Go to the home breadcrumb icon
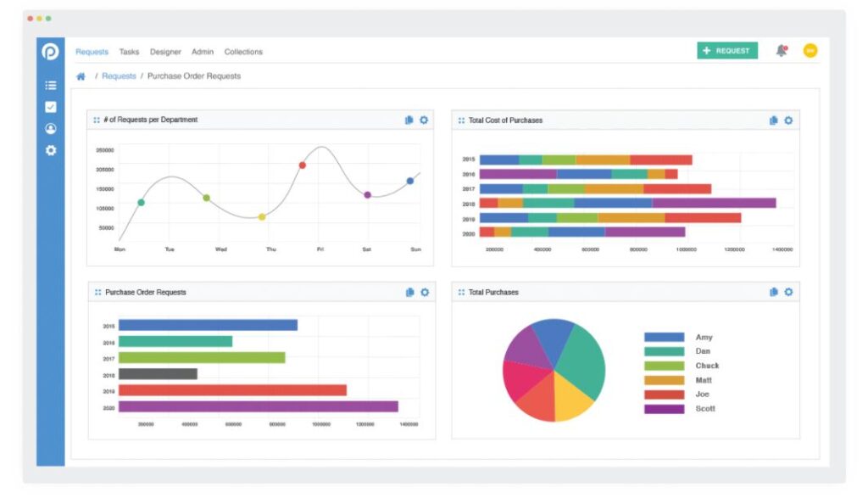Viewport: 868px width, 498px height. (81, 76)
